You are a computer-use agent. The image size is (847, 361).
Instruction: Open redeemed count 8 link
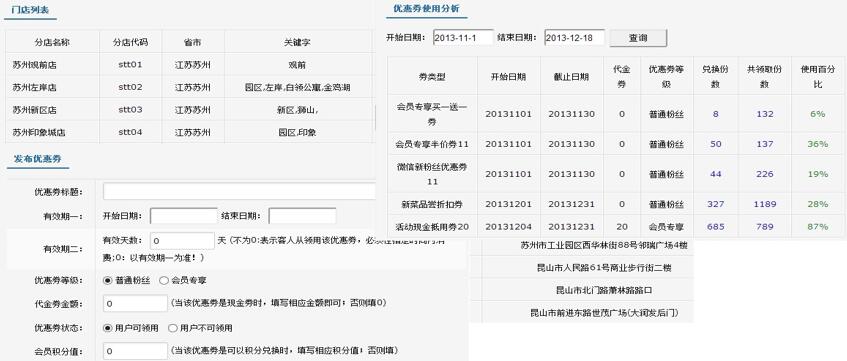click(715, 114)
